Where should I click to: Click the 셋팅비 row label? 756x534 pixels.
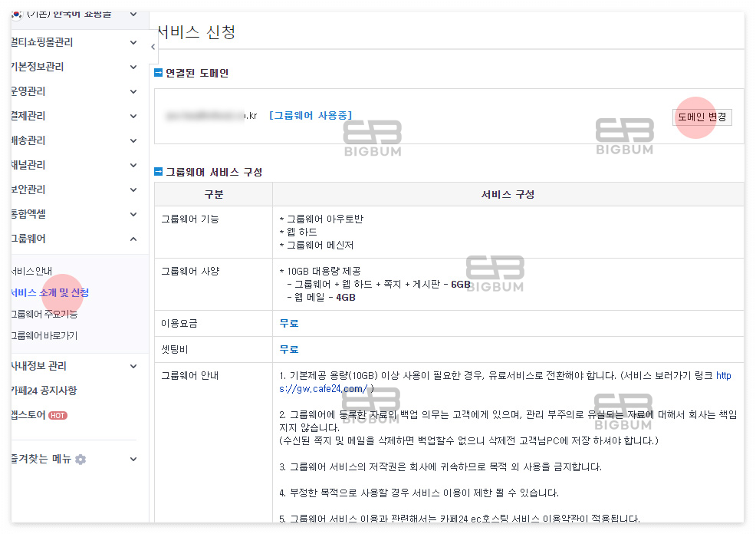click(x=174, y=350)
